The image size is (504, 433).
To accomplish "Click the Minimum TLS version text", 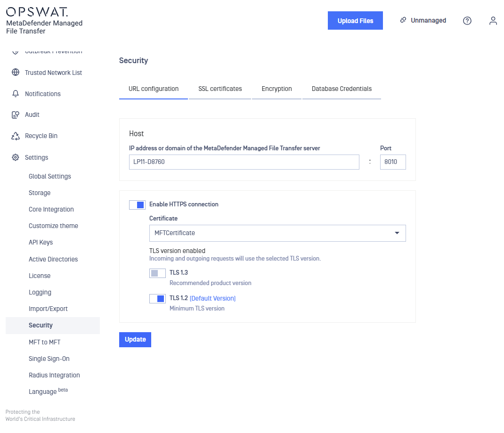I will tap(197, 308).
